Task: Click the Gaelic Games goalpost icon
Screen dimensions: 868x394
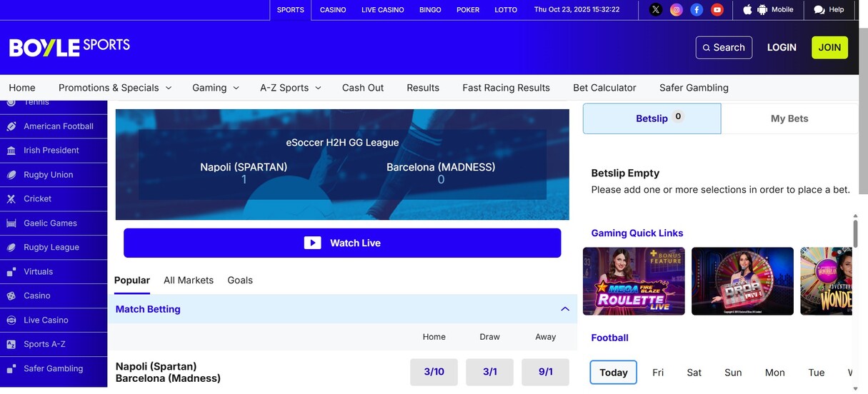Action: [x=11, y=223]
